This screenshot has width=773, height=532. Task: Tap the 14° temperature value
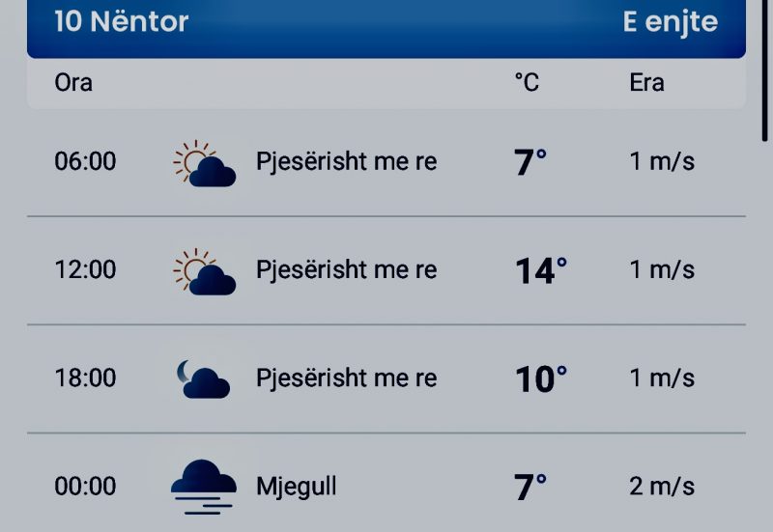pyautogui.click(x=541, y=270)
